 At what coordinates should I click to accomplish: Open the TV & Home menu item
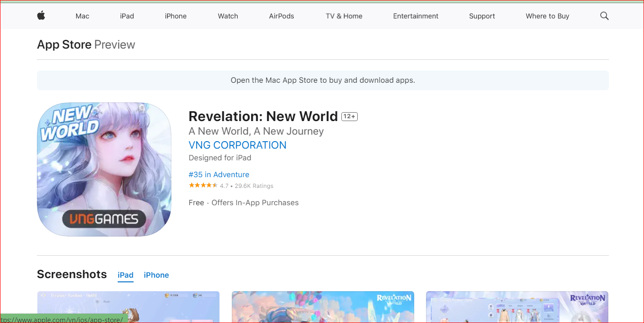tap(344, 16)
